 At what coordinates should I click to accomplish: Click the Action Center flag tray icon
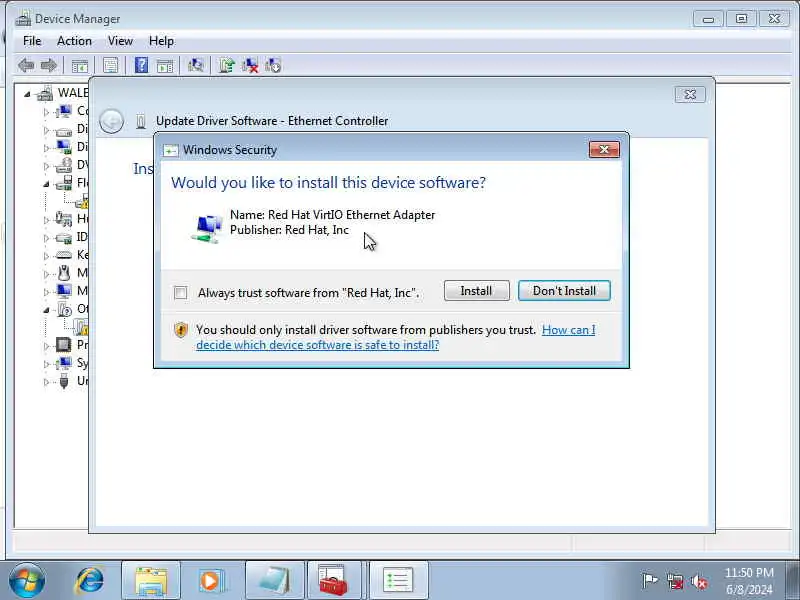point(649,581)
